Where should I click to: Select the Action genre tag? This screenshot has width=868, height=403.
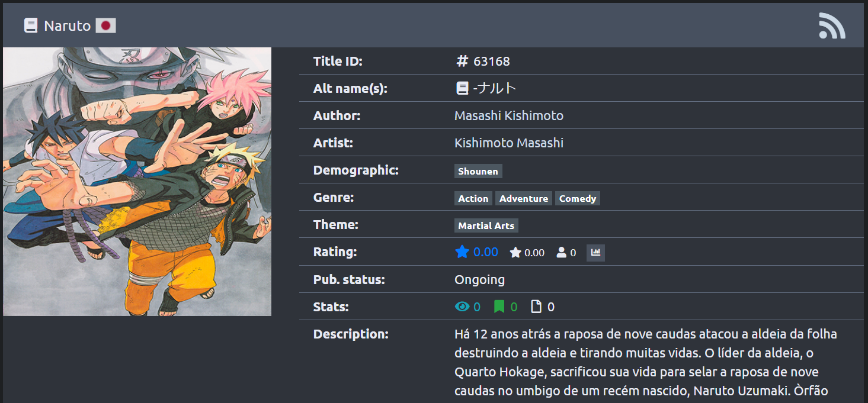point(473,199)
